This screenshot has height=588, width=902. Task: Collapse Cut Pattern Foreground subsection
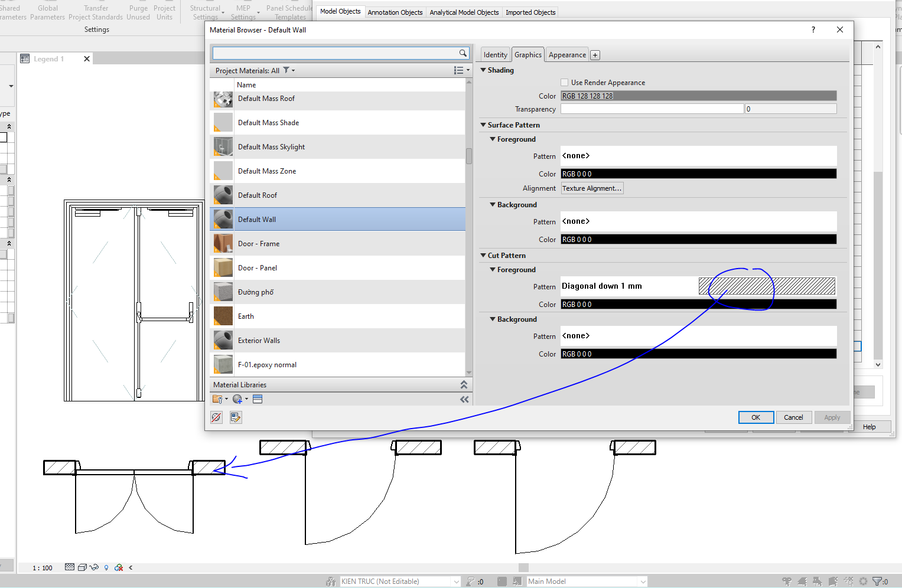click(493, 269)
